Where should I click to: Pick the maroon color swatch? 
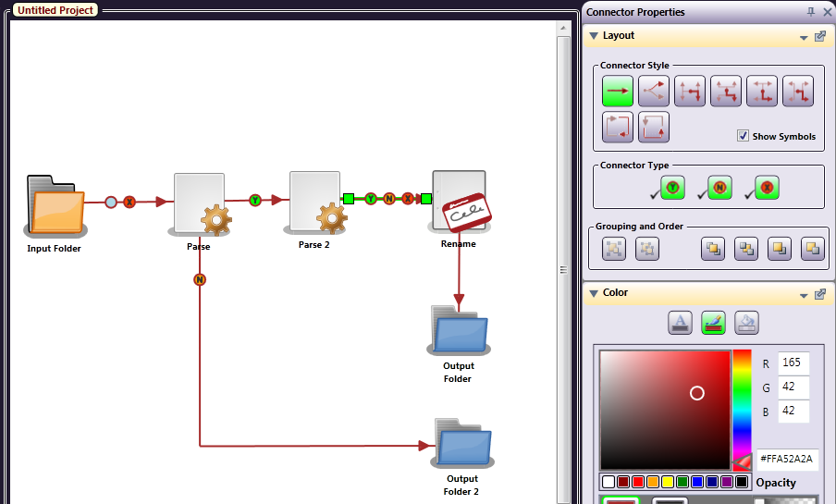pos(623,482)
